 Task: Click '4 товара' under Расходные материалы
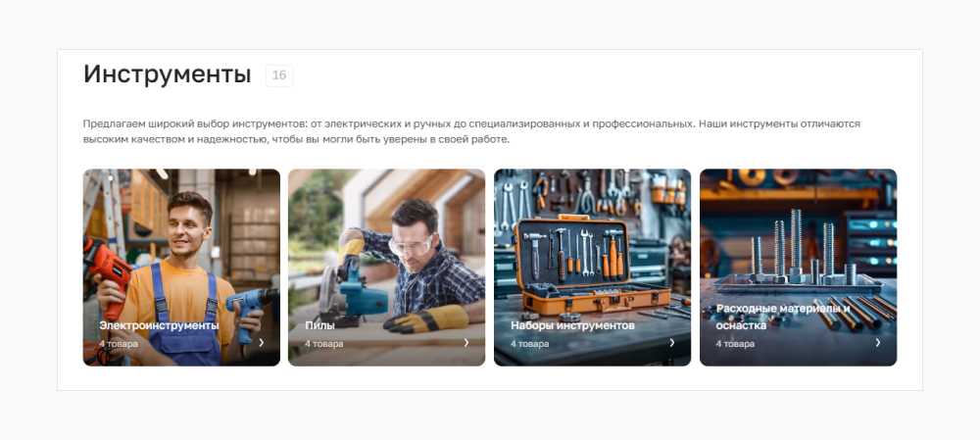[x=735, y=344]
